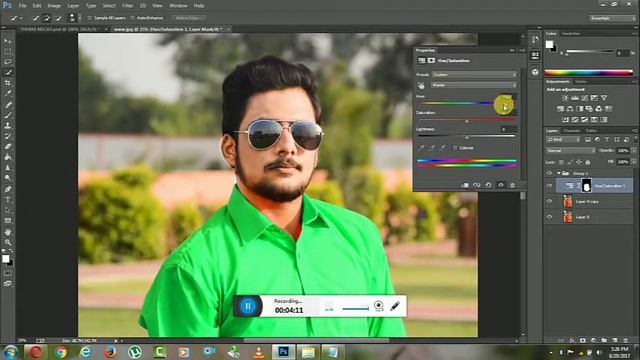640x360 pixels.
Task: Select the Zoom tool in toolbox
Action: coord(8,242)
